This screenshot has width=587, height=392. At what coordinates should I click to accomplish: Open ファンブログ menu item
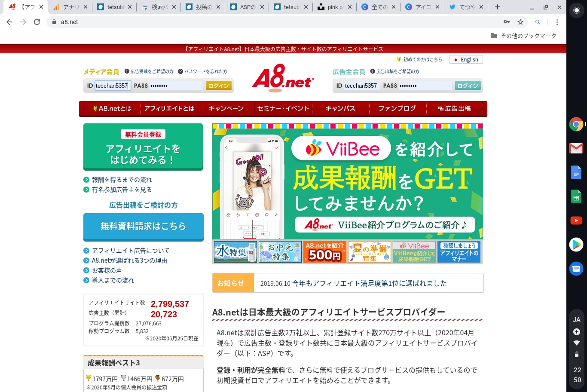397,108
